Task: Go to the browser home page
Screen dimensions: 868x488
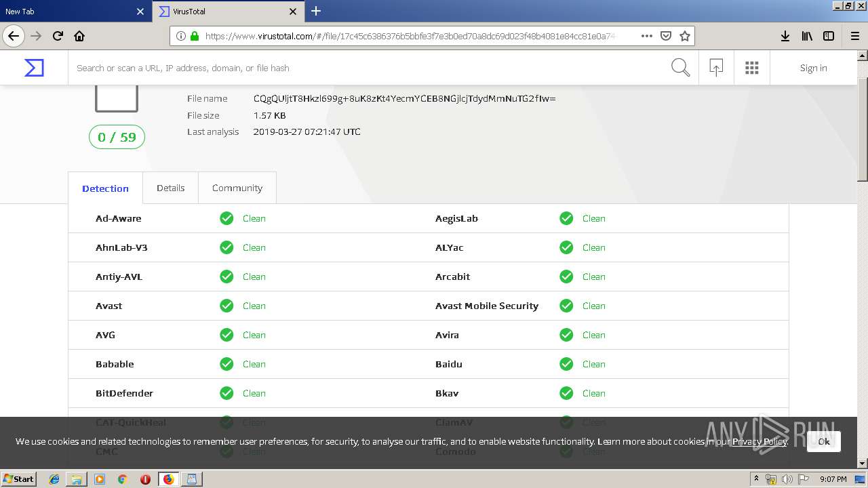Action: coord(79,36)
